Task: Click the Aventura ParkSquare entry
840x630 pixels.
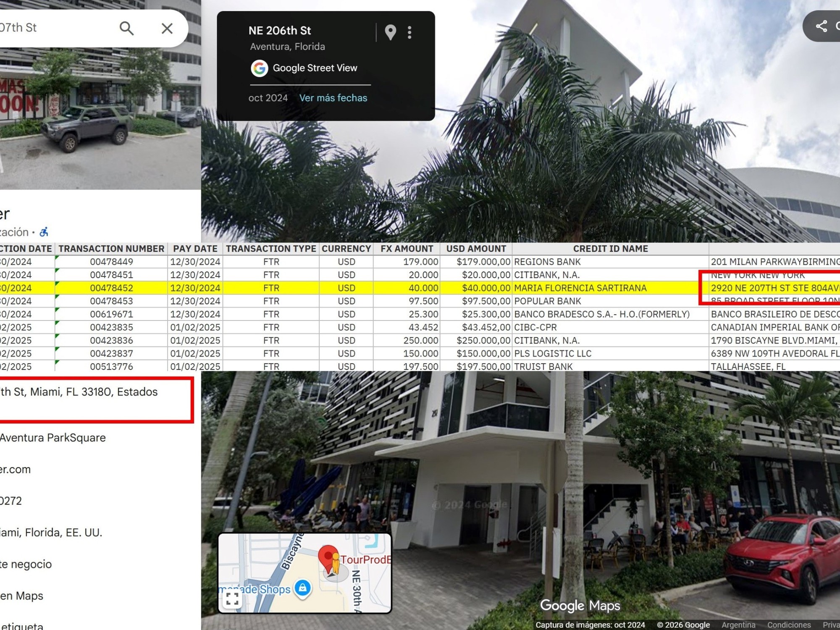Action: pos(53,438)
